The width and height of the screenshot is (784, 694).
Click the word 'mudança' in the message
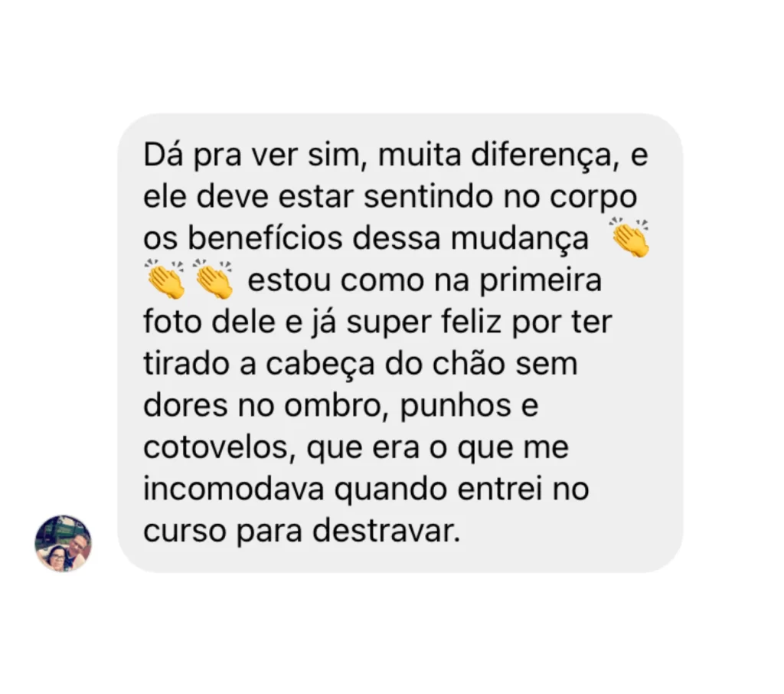pyautogui.click(x=520, y=239)
